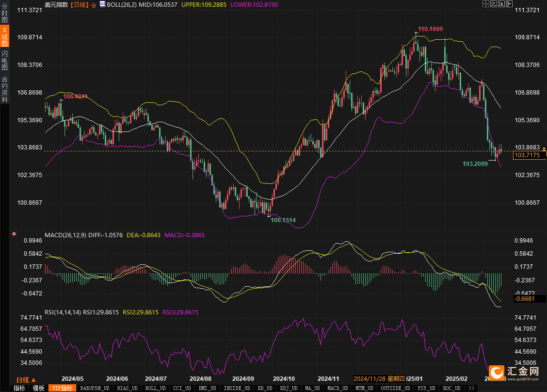Viewport: 547px width, 392px height.
Task: Switch to the 模板 bottom tab
Action: (39, 388)
